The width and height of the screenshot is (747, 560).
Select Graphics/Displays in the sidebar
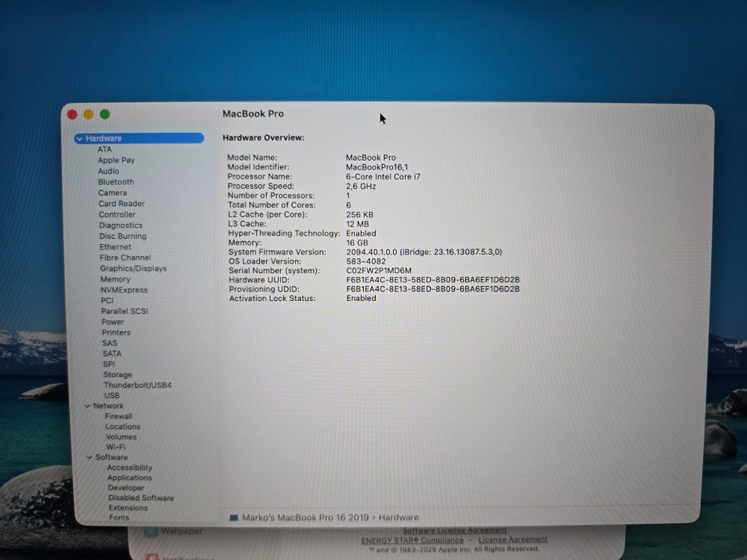[x=133, y=268]
